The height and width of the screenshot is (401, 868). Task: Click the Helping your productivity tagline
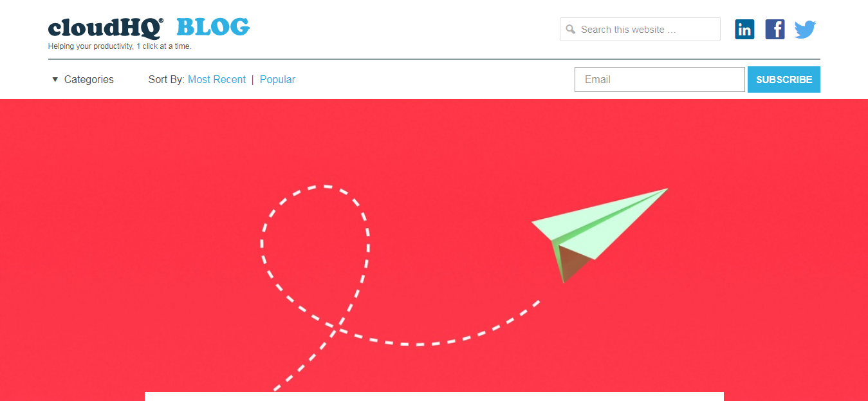pos(120,46)
